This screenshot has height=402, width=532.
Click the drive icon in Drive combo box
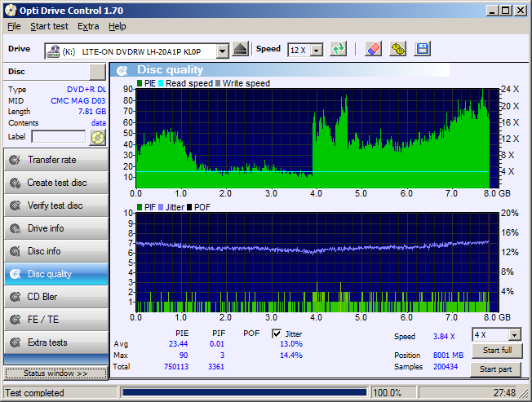click(x=53, y=51)
